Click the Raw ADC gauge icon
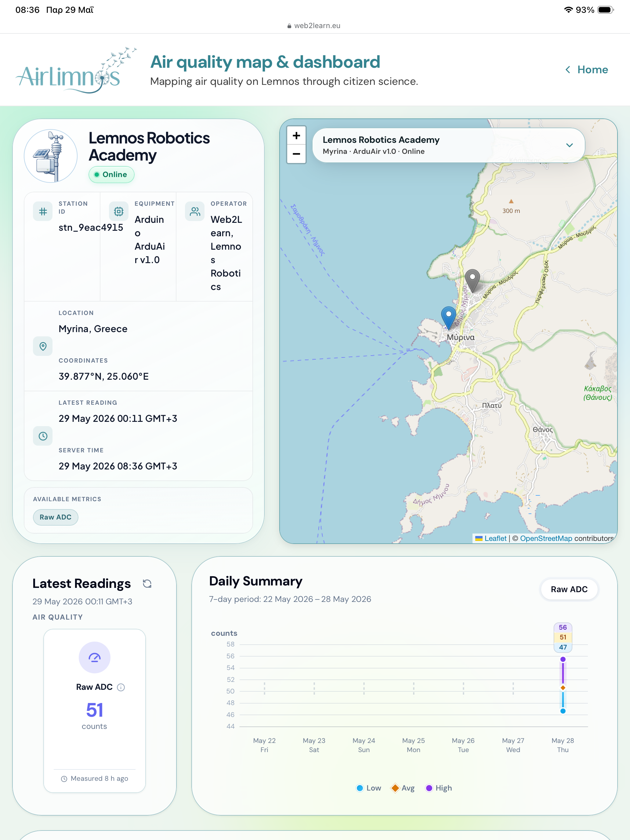Screen dimensions: 630x840 click(95, 657)
